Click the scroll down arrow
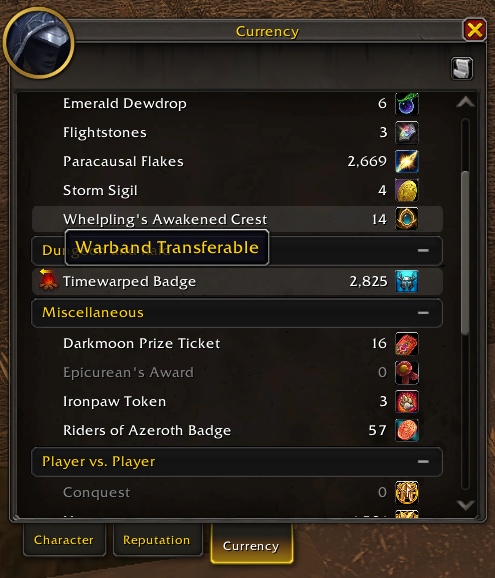Viewport: 495px width, 578px height. [465, 505]
